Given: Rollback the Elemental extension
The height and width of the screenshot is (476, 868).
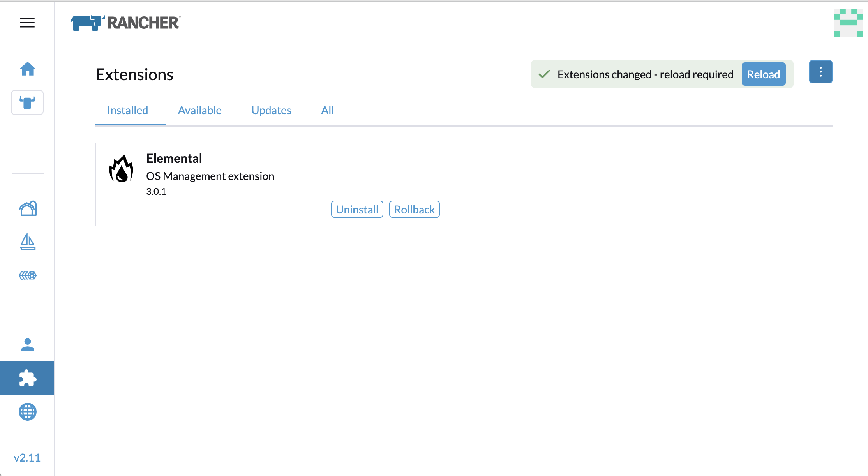Looking at the screenshot, I should (414, 210).
